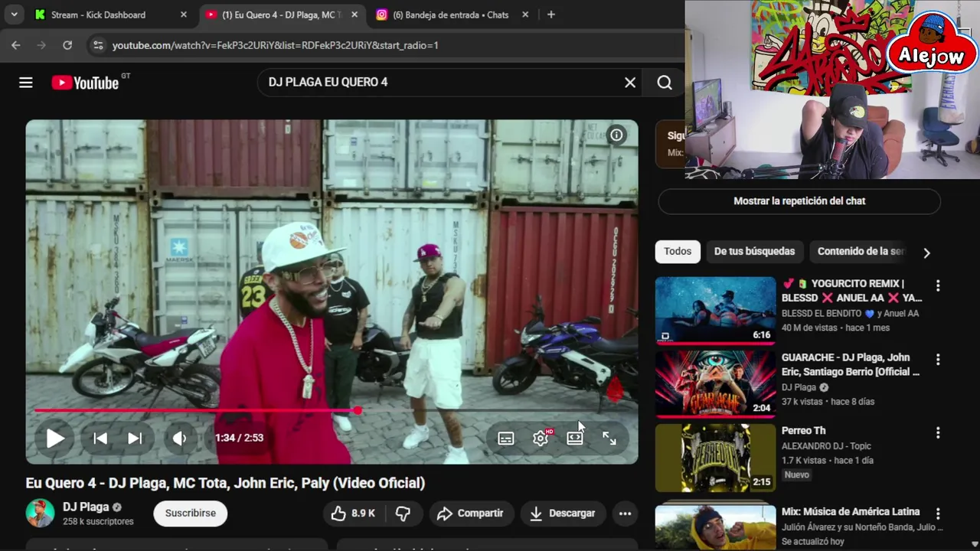Switch to Bandeja de entrada Chats tab
Screen dimensions: 980x551
(452, 15)
